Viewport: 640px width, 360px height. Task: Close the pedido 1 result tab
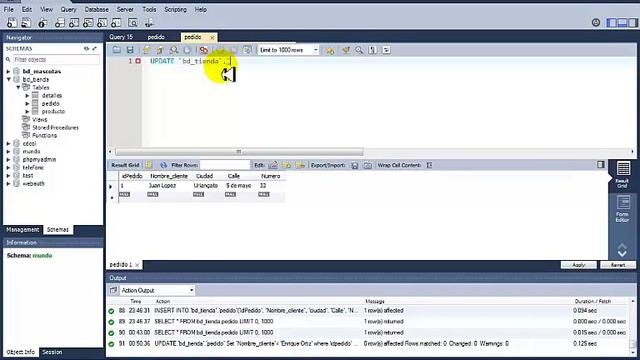click(137, 265)
